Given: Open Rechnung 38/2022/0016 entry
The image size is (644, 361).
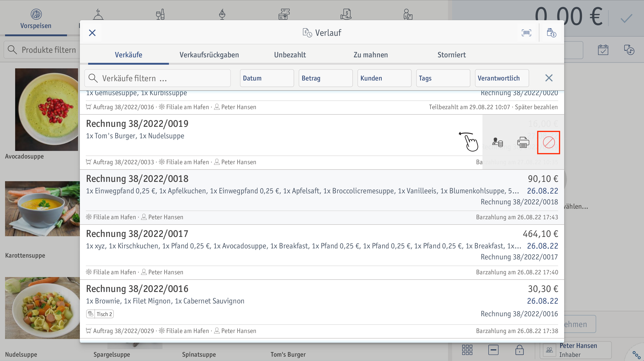Looking at the screenshot, I should (x=322, y=309).
